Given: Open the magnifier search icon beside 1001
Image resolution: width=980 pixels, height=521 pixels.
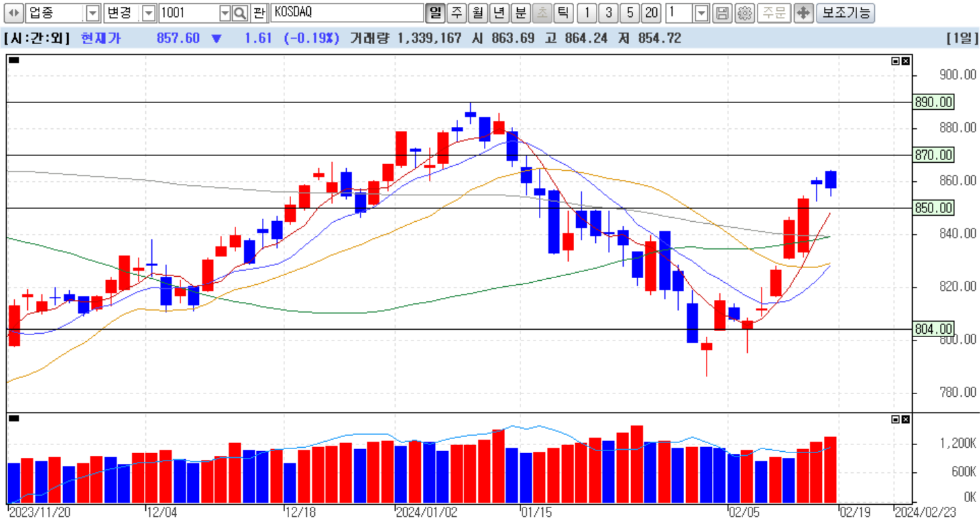Looking at the screenshot, I should [241, 13].
